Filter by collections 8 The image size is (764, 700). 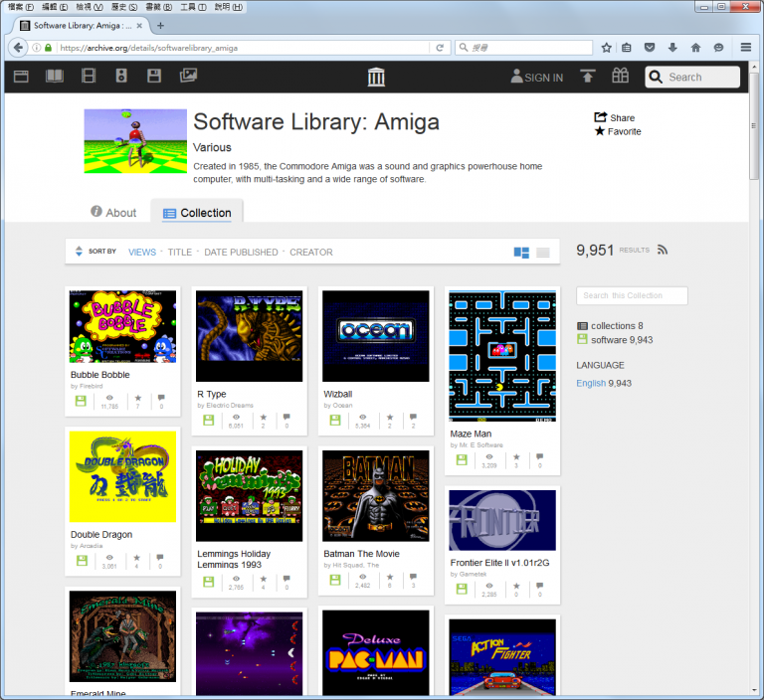610,326
